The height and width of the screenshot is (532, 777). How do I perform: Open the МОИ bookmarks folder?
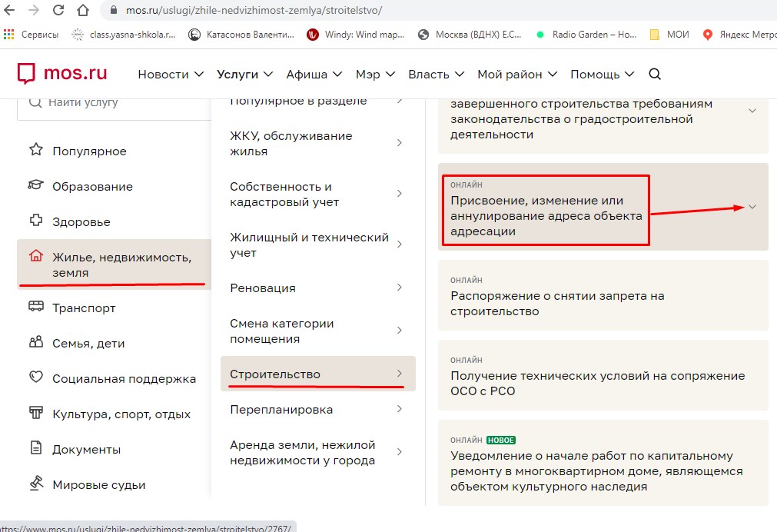669,34
